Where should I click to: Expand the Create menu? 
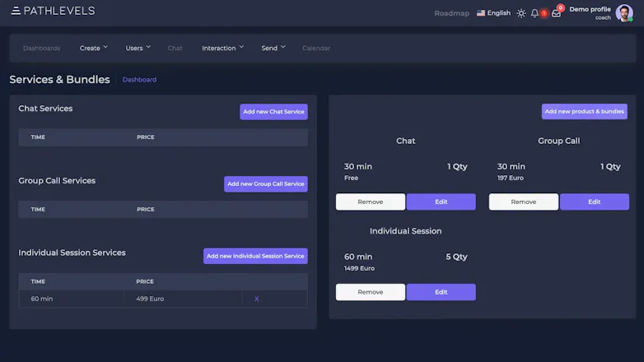94,48
